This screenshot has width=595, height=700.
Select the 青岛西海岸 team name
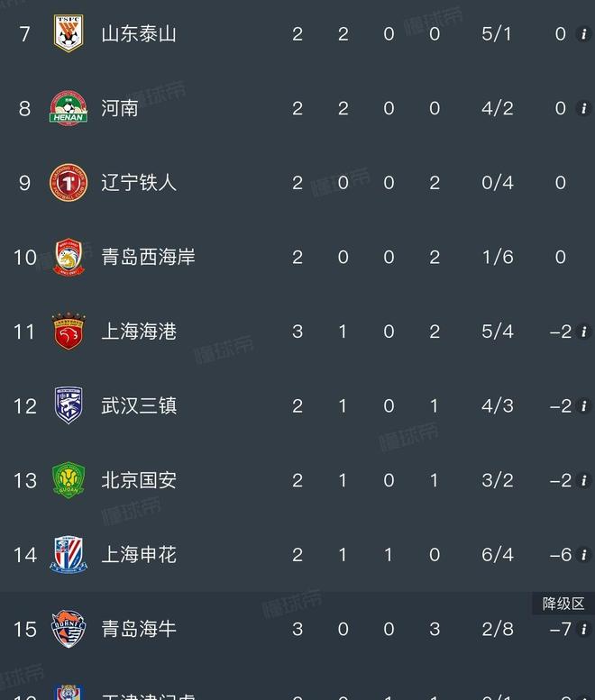pyautogui.click(x=148, y=258)
